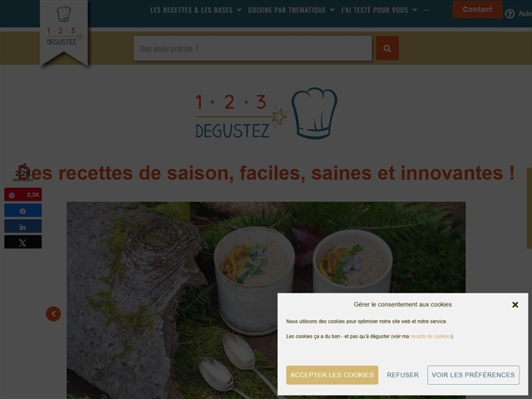Image resolution: width=532 pixels, height=399 pixels.
Task: Share the page on LinkedIn
Action: [23, 226]
